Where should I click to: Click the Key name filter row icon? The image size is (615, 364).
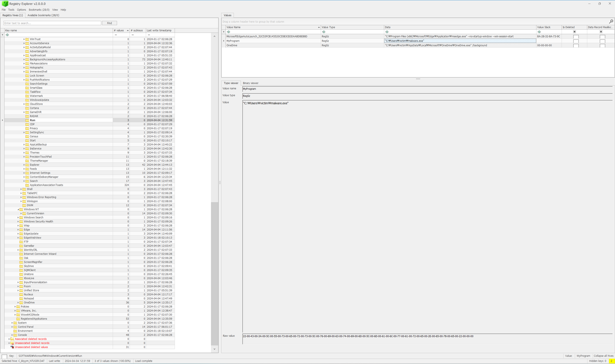7,35
